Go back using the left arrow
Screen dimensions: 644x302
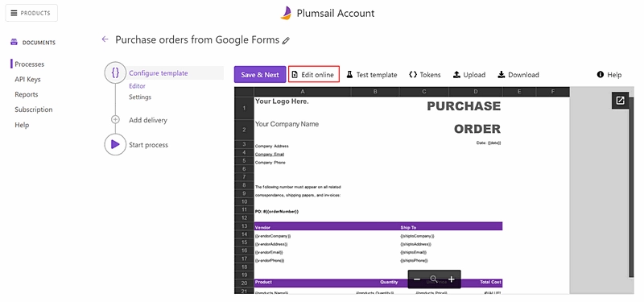pyautogui.click(x=105, y=39)
